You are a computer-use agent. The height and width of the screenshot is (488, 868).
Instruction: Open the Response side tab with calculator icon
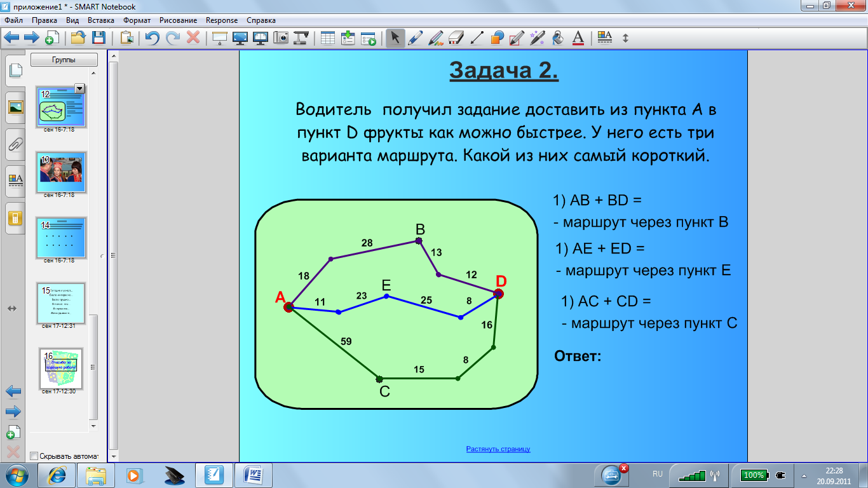(x=15, y=219)
